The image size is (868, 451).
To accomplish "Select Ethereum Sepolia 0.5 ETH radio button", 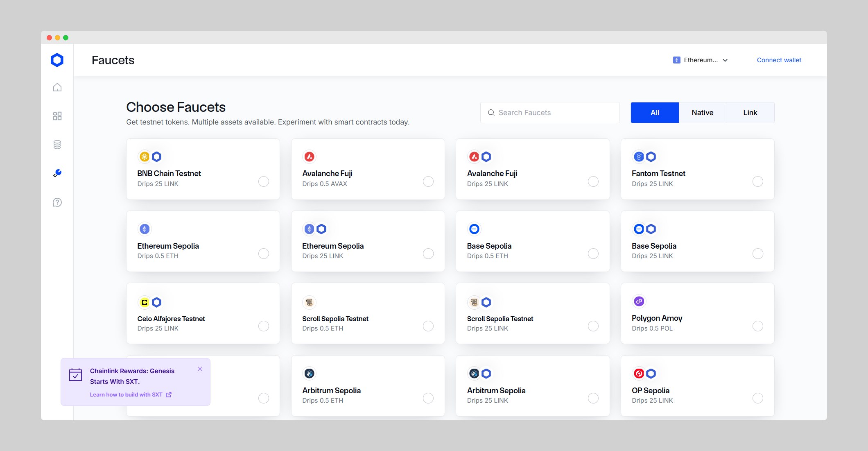I will pyautogui.click(x=264, y=254).
